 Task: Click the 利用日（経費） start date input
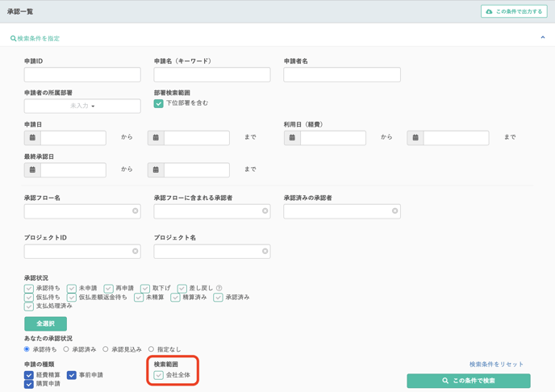tap(333, 138)
